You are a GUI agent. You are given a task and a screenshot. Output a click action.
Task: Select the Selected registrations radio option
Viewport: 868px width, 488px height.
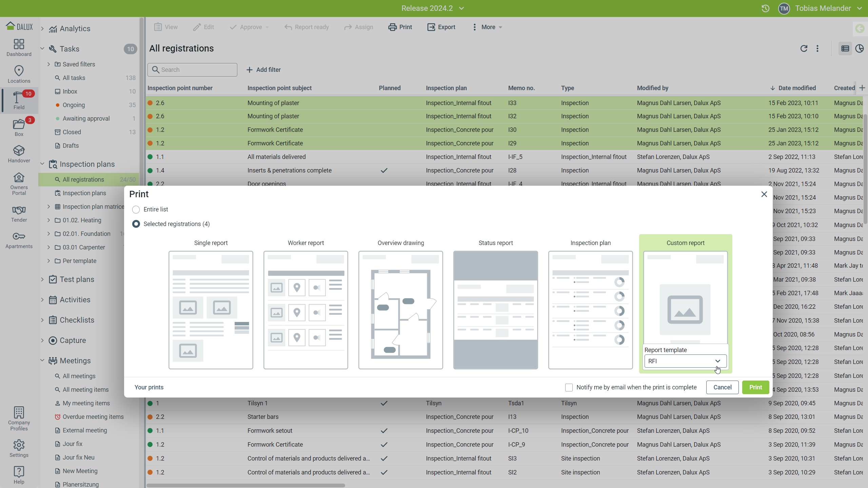tap(136, 224)
